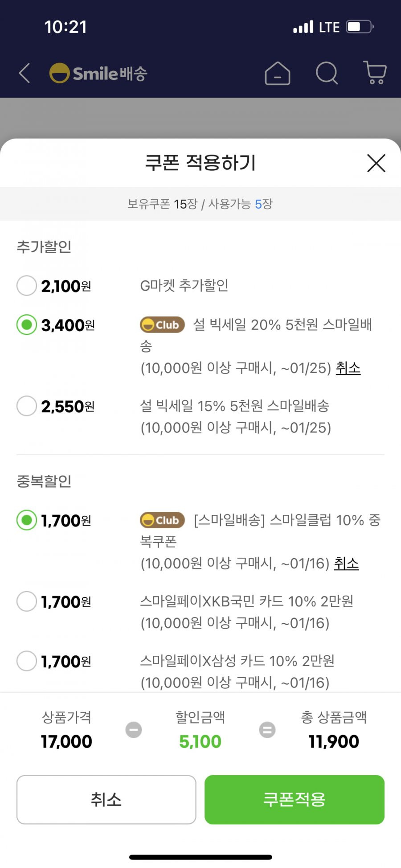Tap the green 쿠폰적용 button
The image size is (401, 868).
[295, 799]
